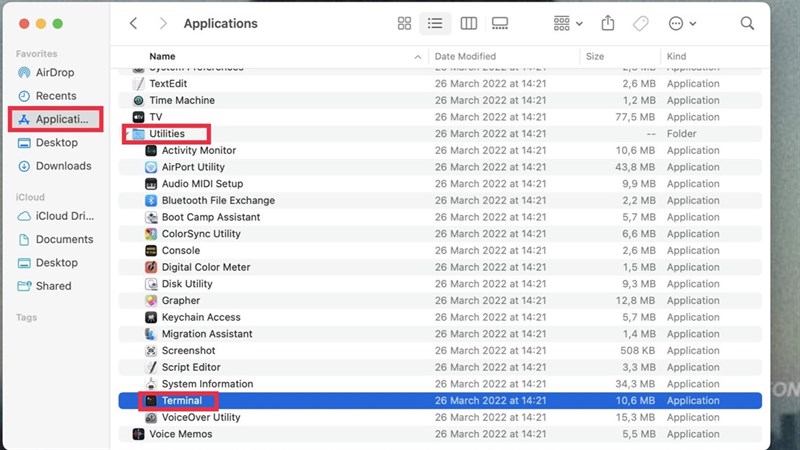This screenshot has height=450, width=800.
Task: Sort by the Kind column header
Action: [677, 56]
